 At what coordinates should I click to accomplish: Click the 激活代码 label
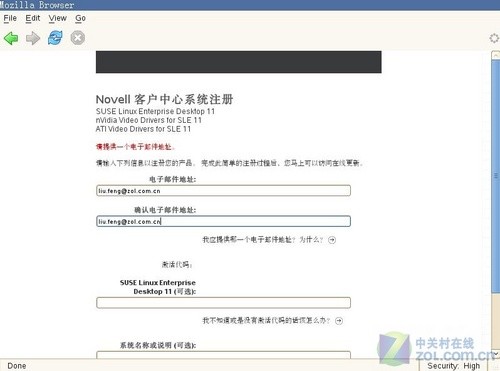(x=177, y=265)
